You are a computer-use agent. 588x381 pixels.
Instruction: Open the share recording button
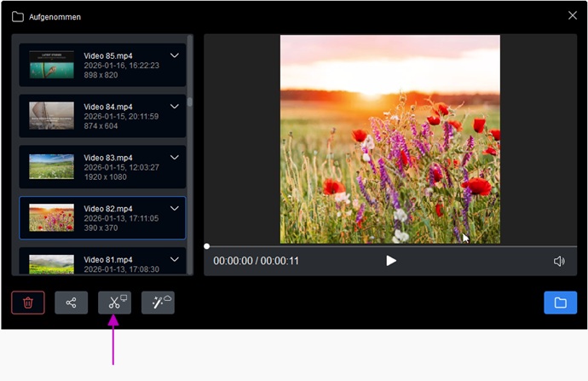point(71,303)
